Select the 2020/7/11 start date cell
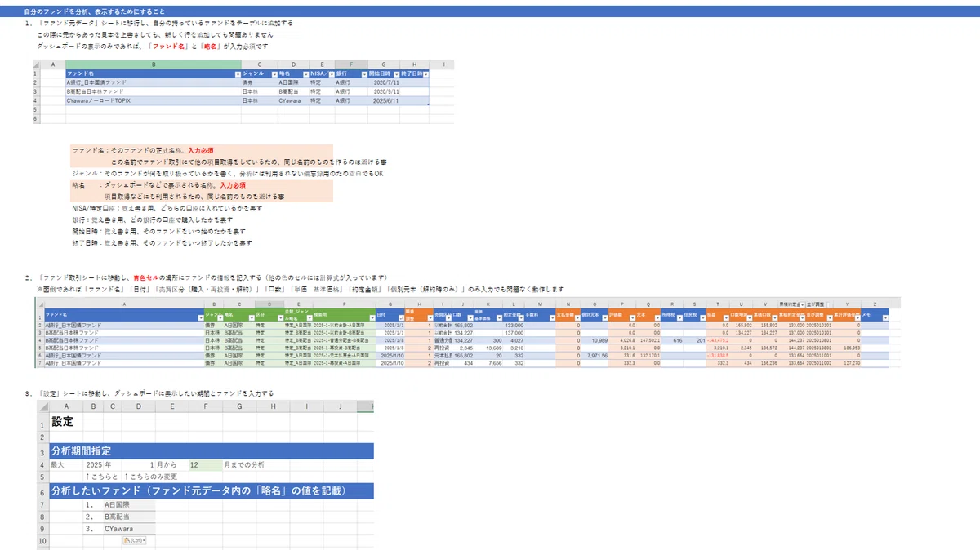The width and height of the screenshot is (980, 550). pos(384,82)
